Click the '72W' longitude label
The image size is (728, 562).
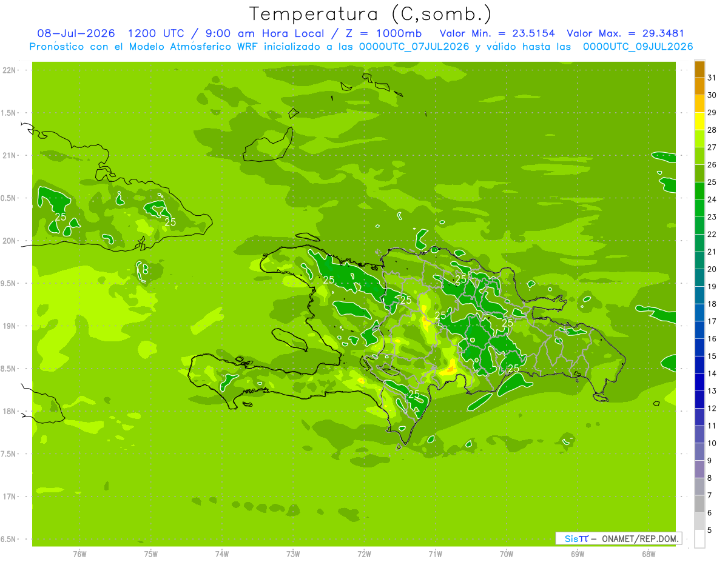pos(364,554)
